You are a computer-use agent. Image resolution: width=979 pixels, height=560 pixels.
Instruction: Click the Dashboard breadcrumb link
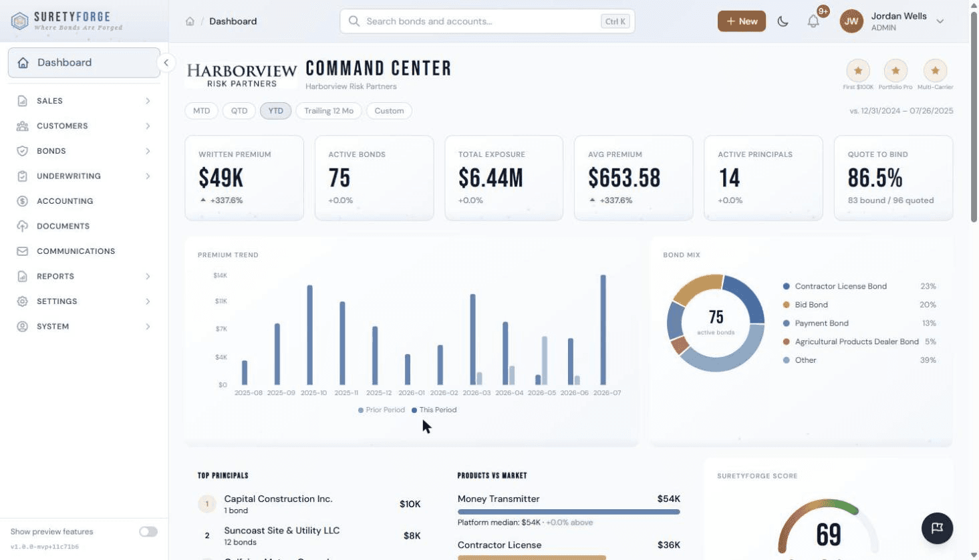233,21
